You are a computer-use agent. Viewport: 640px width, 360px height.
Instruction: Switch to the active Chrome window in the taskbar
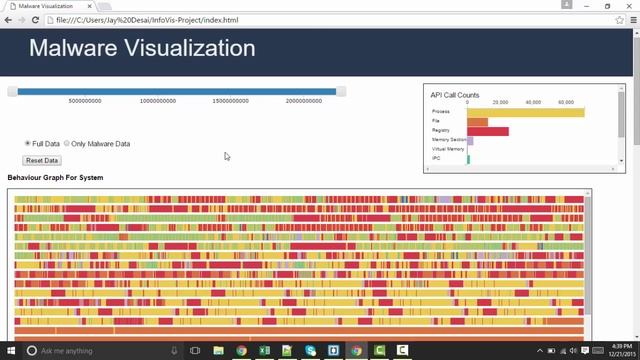pos(356,351)
